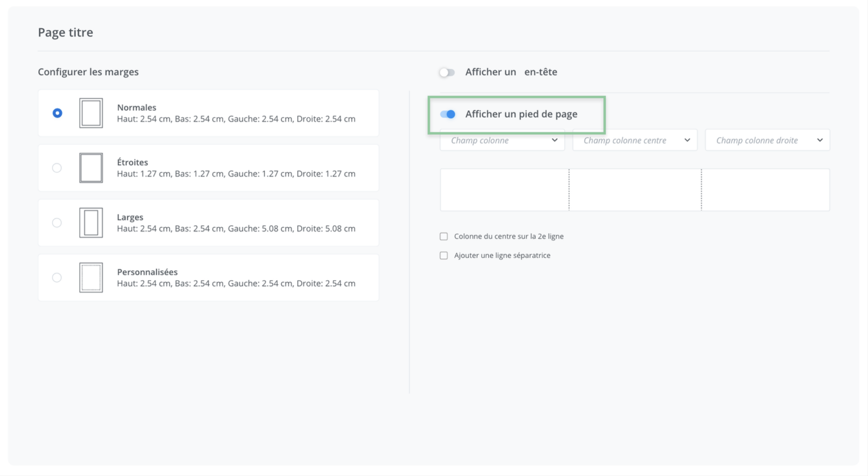
Task: Expand the Champ colonne centre dropdown
Action: (x=635, y=140)
